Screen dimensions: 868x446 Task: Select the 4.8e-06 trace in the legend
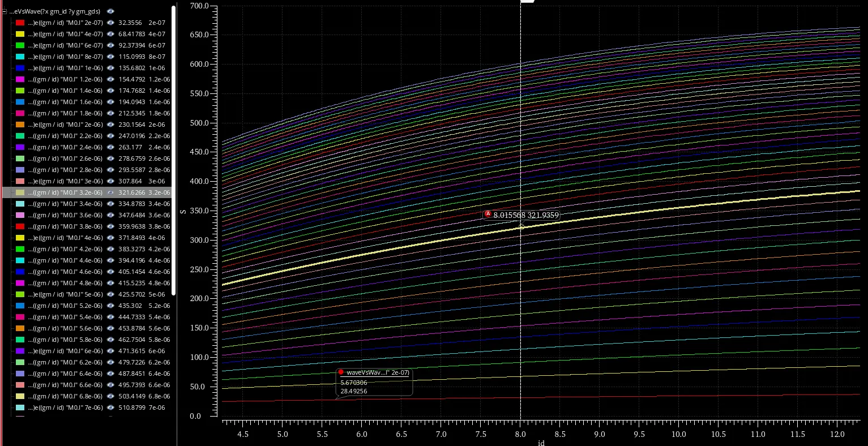tap(86, 283)
